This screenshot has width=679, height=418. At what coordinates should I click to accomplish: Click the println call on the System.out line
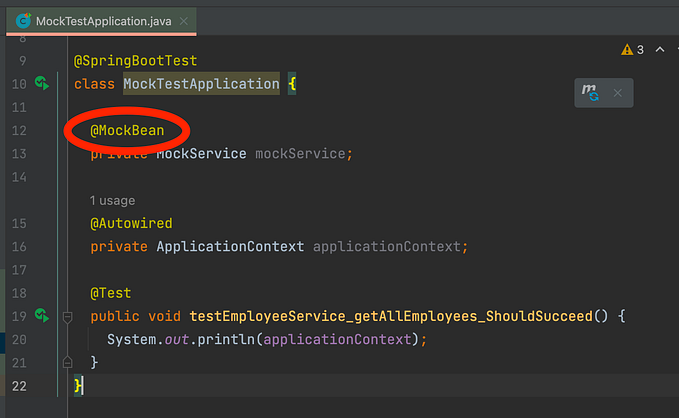(226, 339)
